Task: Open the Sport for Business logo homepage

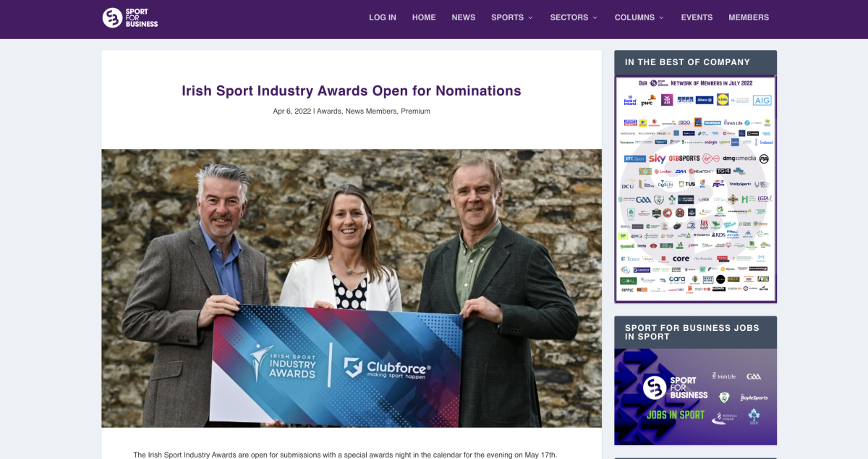Action: tap(130, 17)
